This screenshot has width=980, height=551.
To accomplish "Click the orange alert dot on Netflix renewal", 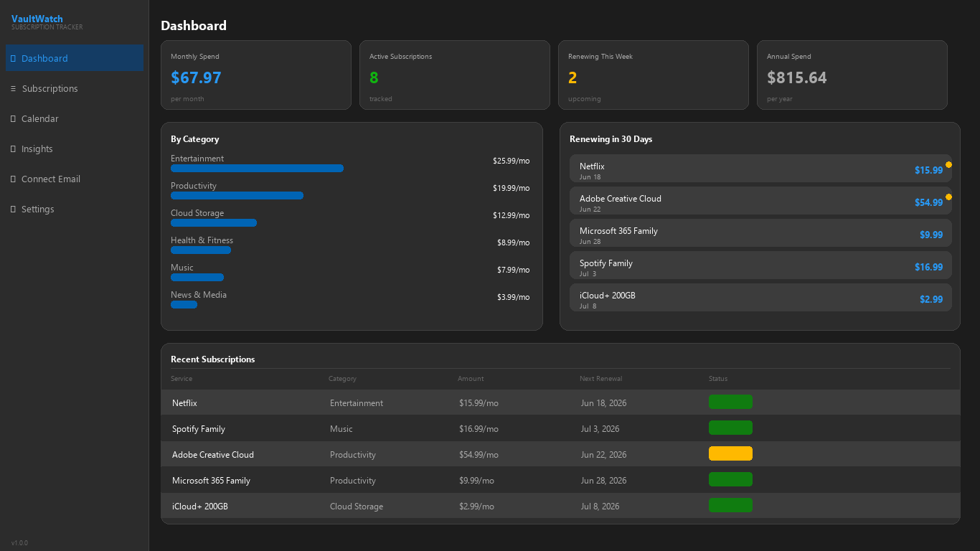I will click(x=948, y=165).
